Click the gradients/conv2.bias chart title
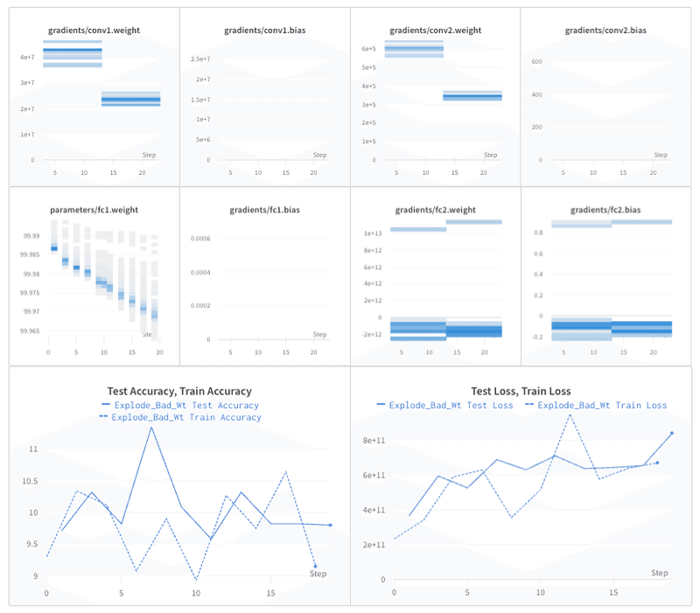The height and width of the screenshot is (613, 700). tap(605, 31)
